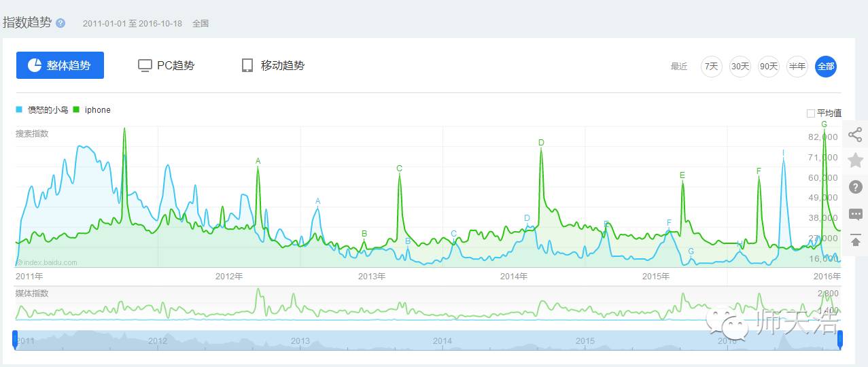Click green peak marker D on chart
868x367 pixels.
click(541, 143)
